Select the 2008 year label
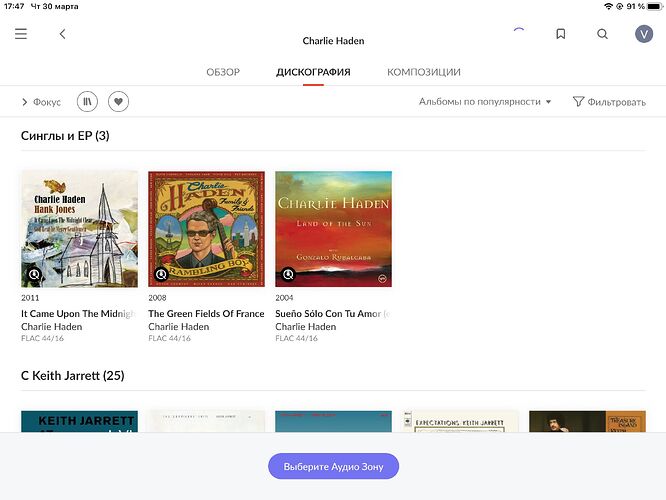 tap(157, 298)
